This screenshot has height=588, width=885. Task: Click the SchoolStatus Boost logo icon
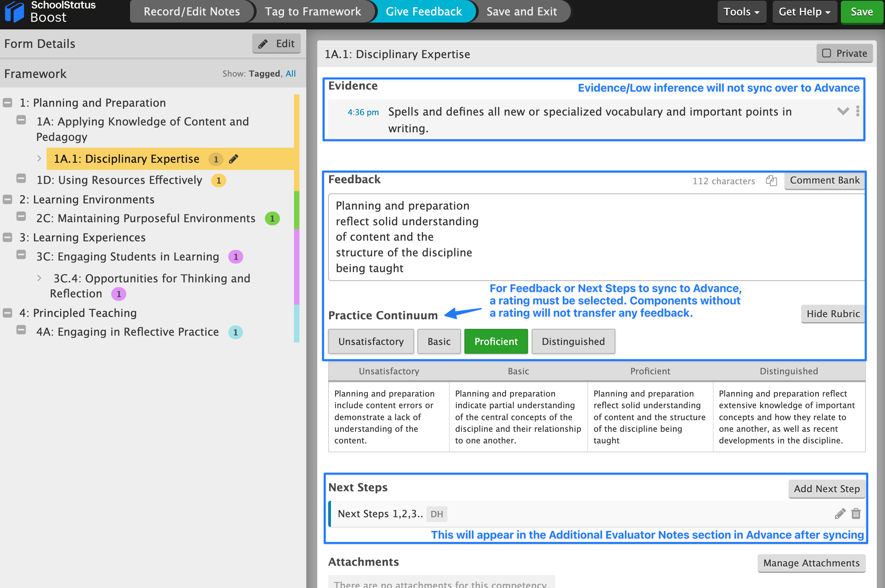(14, 12)
